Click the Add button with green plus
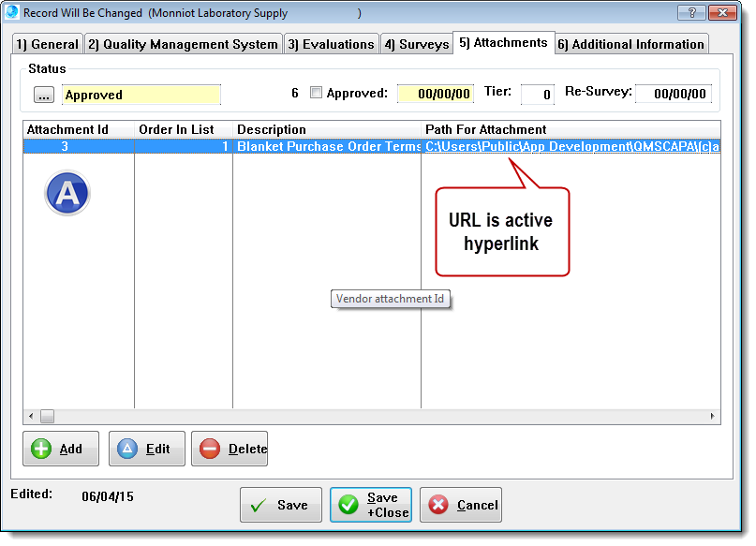The width and height of the screenshot is (756, 546). (x=60, y=449)
